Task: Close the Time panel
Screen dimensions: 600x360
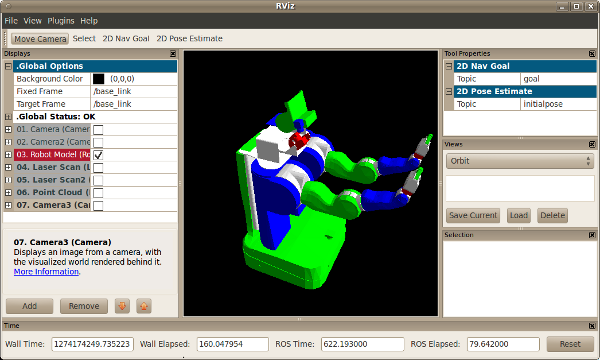Action: pyautogui.click(x=592, y=326)
